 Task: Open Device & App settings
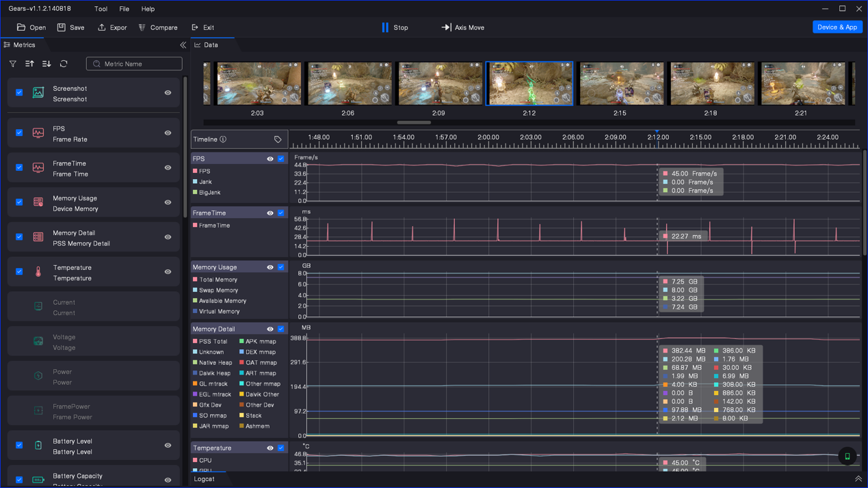pyautogui.click(x=837, y=27)
